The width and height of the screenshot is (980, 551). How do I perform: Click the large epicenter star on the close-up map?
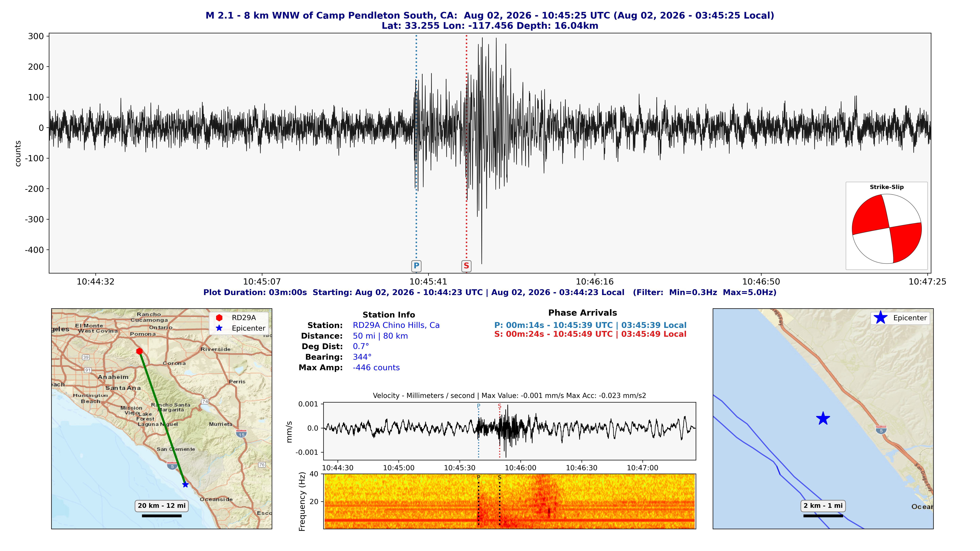[823, 419]
